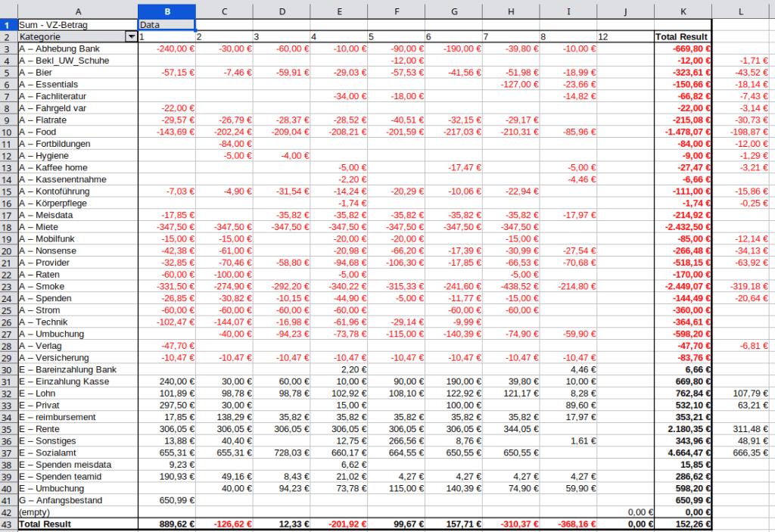Select the E – Sozialamt category cell
775x532 pixels.
(77, 453)
